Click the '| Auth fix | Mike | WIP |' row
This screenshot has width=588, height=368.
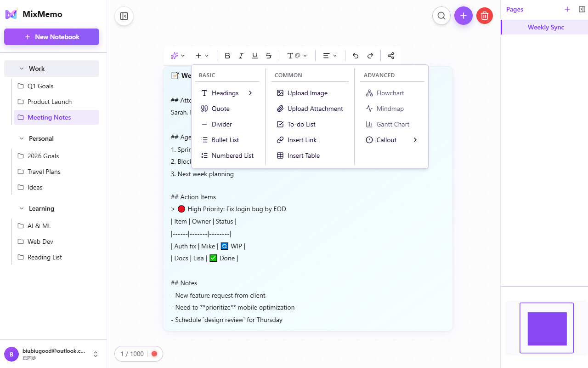[208, 246]
